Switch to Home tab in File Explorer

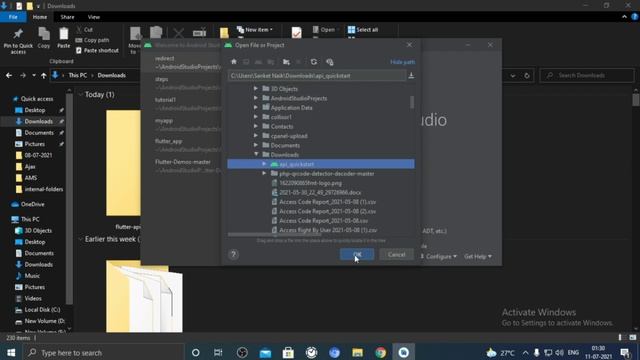(40, 17)
